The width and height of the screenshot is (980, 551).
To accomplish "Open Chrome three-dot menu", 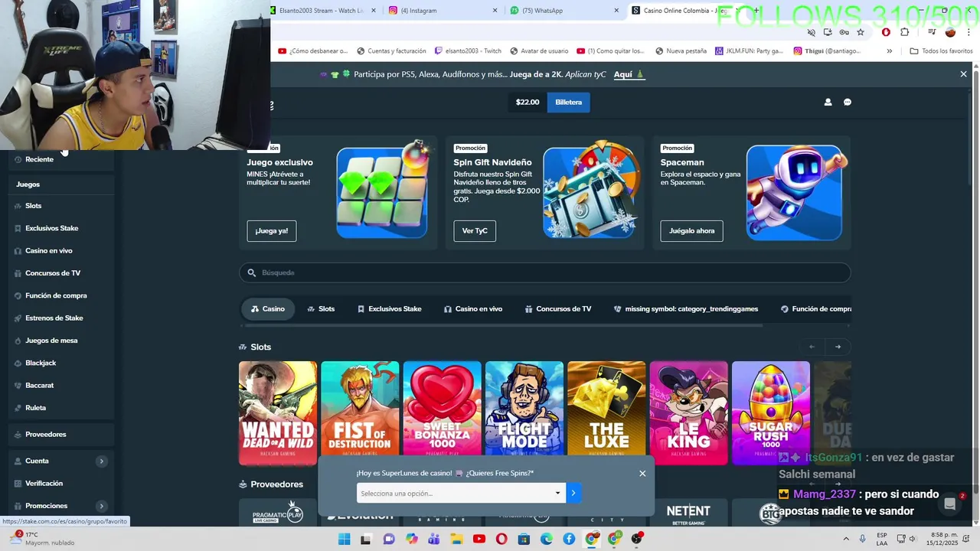I will pos(969,32).
